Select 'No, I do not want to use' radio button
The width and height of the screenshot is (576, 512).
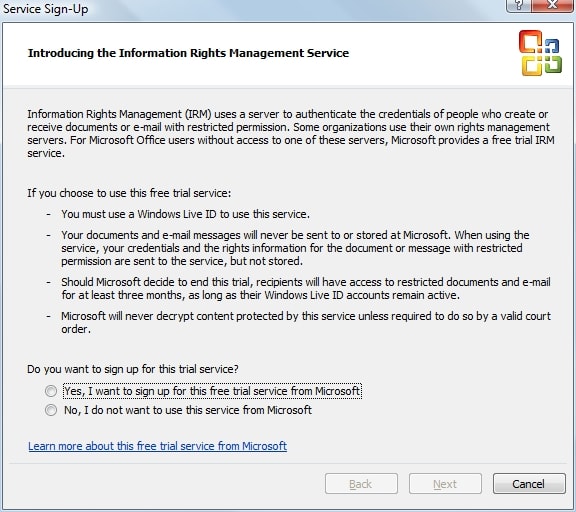point(51,410)
